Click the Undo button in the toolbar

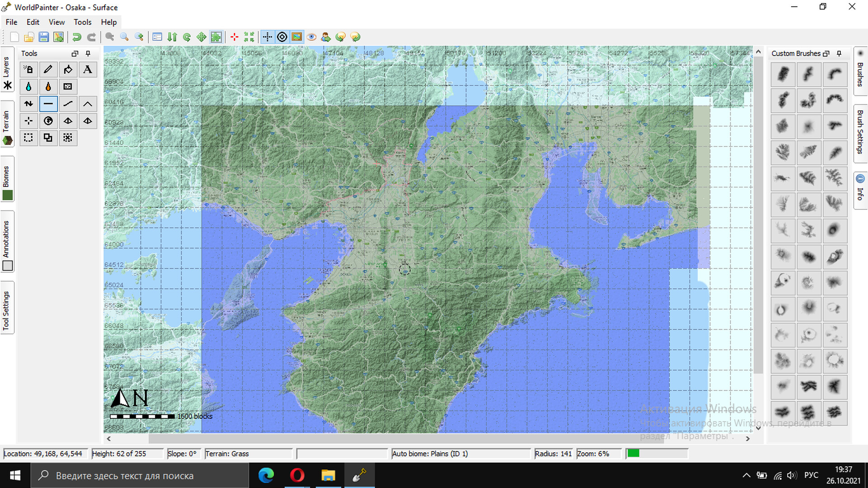[76, 37]
